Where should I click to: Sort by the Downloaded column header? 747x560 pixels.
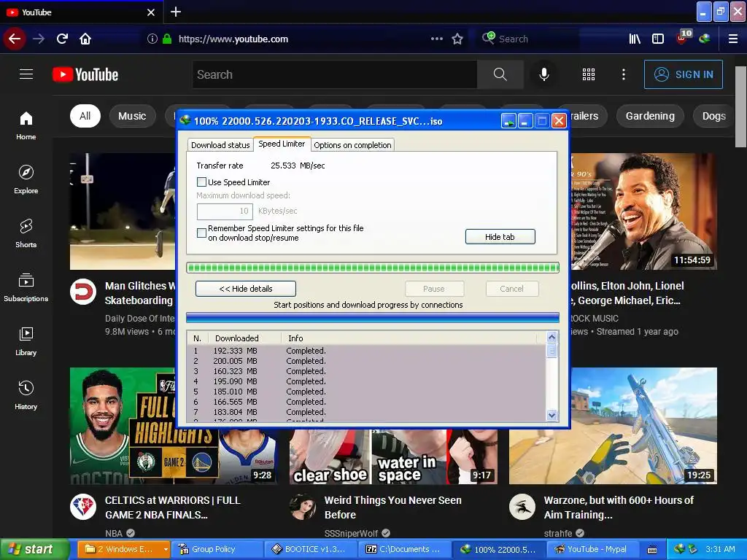point(244,338)
